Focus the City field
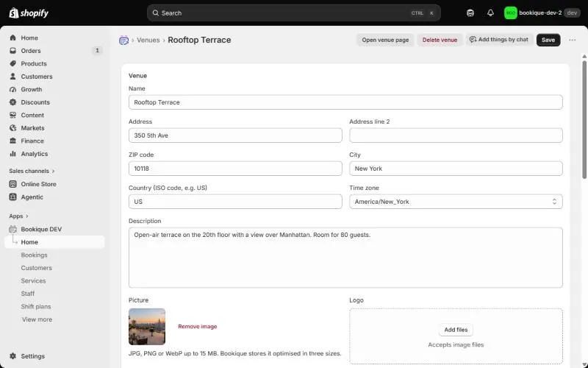This screenshot has width=588, height=368. tap(456, 169)
